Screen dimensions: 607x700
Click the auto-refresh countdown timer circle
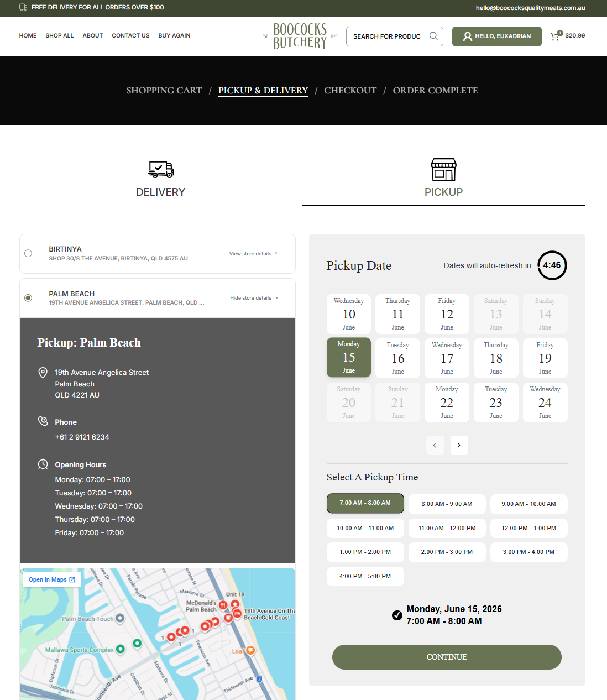[552, 265]
